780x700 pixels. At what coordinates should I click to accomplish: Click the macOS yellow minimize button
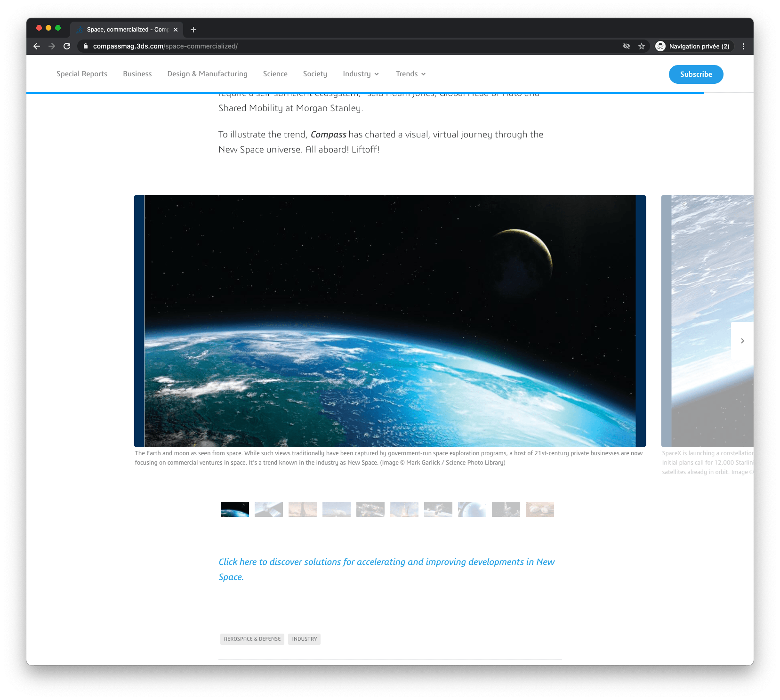click(x=48, y=28)
